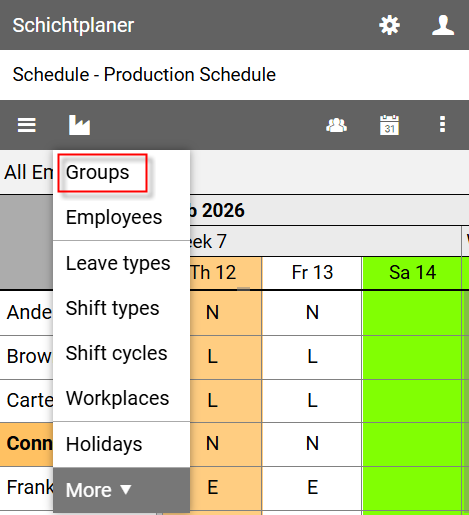Click the Fr 13 column header
This screenshot has width=469, height=515.
pos(312,273)
